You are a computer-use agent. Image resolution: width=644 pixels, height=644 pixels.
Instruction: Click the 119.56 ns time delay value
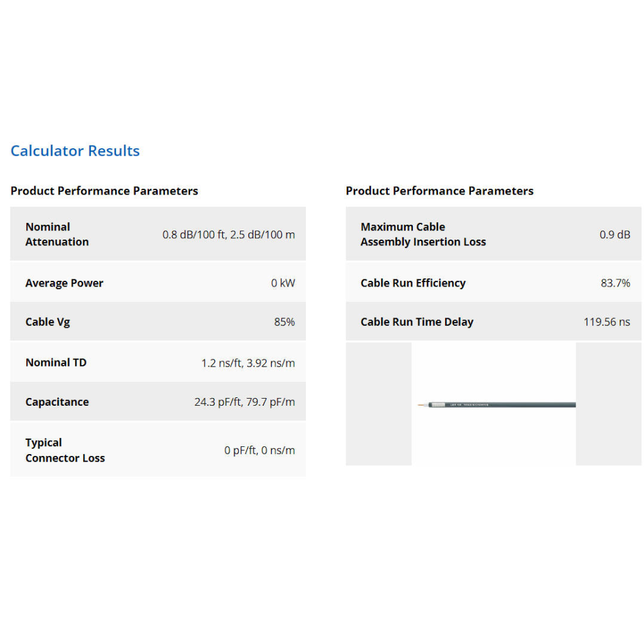click(607, 322)
